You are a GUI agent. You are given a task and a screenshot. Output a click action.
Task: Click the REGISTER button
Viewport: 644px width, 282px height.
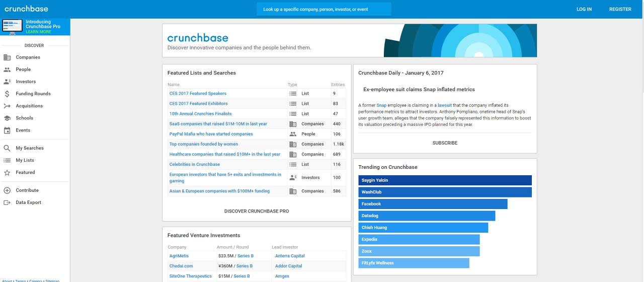tap(620, 9)
